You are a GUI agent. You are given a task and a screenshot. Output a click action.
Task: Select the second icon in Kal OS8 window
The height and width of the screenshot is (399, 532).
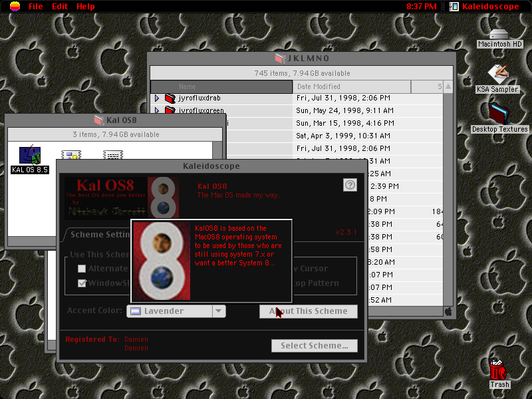[71, 155]
